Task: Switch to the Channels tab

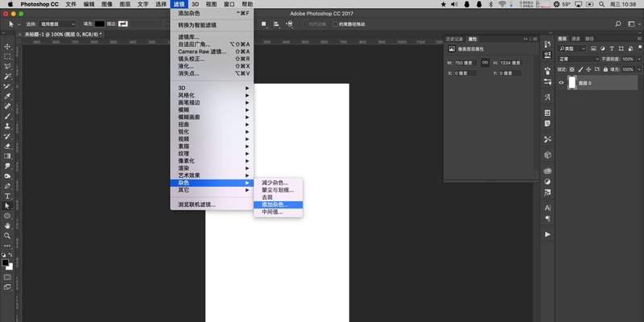Action: point(576,39)
